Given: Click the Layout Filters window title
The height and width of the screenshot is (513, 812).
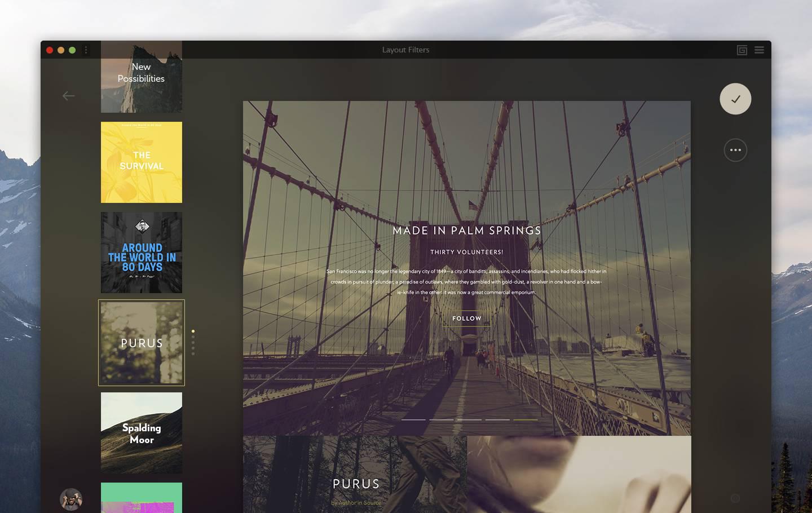Looking at the screenshot, I should click(406, 50).
